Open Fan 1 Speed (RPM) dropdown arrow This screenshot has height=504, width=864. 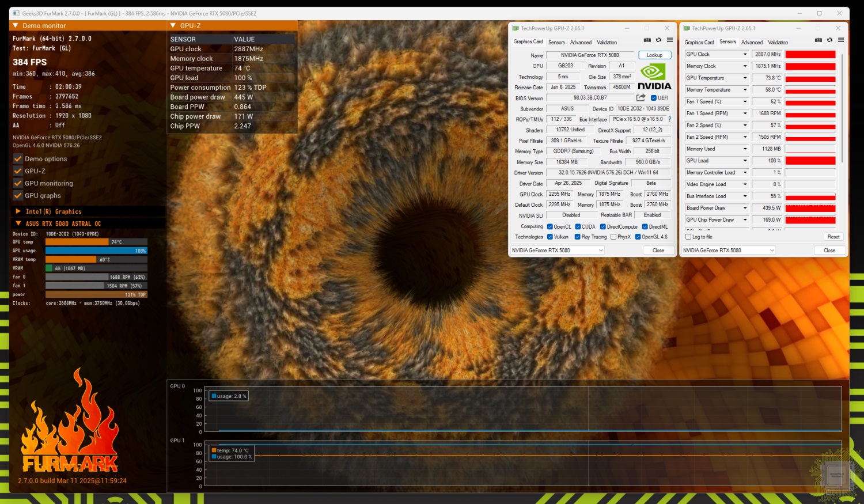(745, 113)
